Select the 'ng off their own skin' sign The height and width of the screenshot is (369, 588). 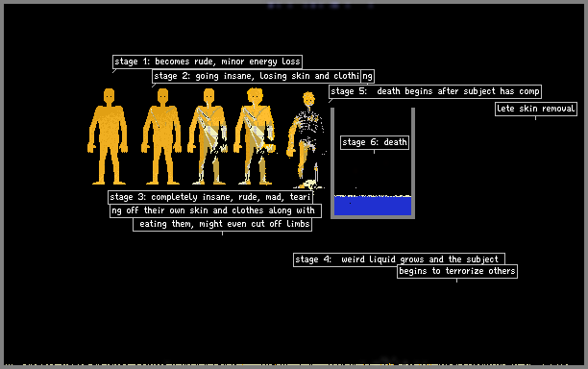pyautogui.click(x=215, y=210)
